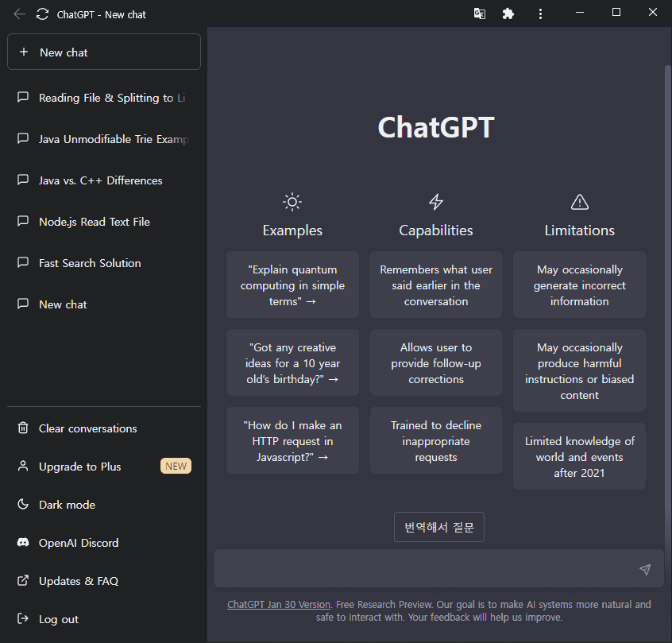Open Reading File & Splitting conversation

[104, 98]
